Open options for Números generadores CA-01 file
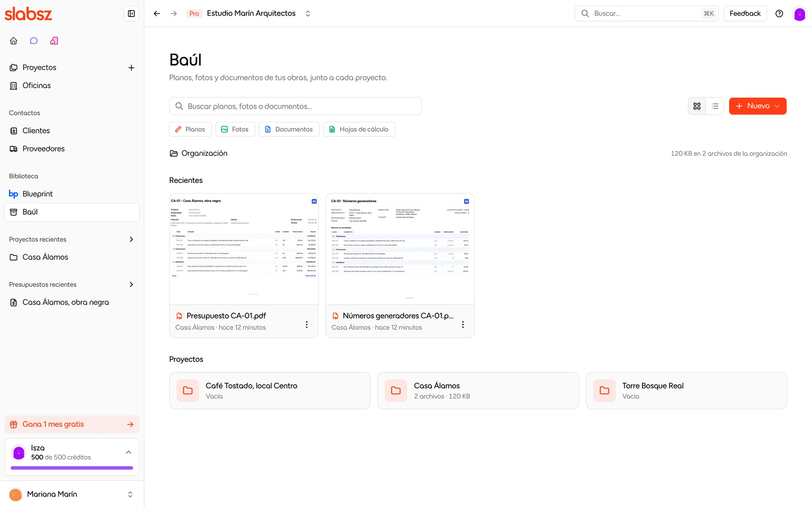Image resolution: width=812 pixels, height=508 pixels. tap(463, 324)
